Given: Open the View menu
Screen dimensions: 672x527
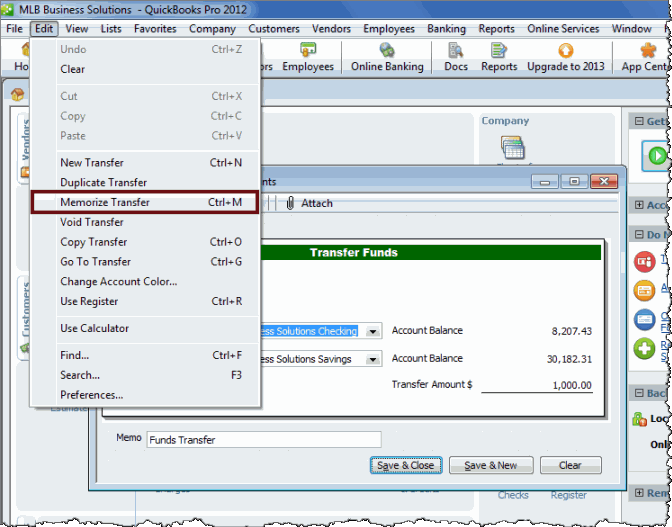Looking at the screenshot, I should point(77,29).
